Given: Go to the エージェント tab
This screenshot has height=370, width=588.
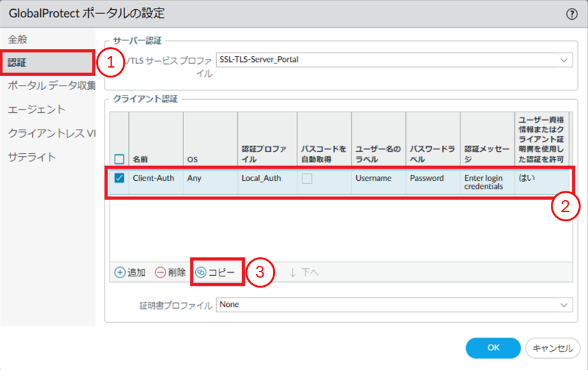Looking at the screenshot, I should [37, 109].
